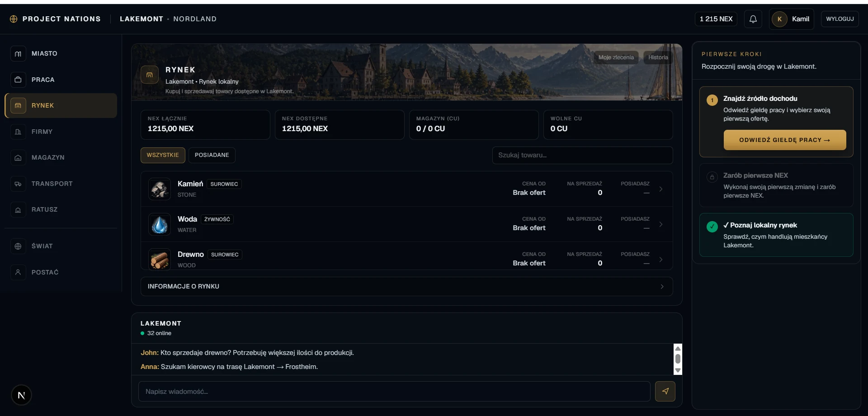Screen dimensions: 868x416
Task: Open the Praca briefcase icon
Action: tap(18, 80)
